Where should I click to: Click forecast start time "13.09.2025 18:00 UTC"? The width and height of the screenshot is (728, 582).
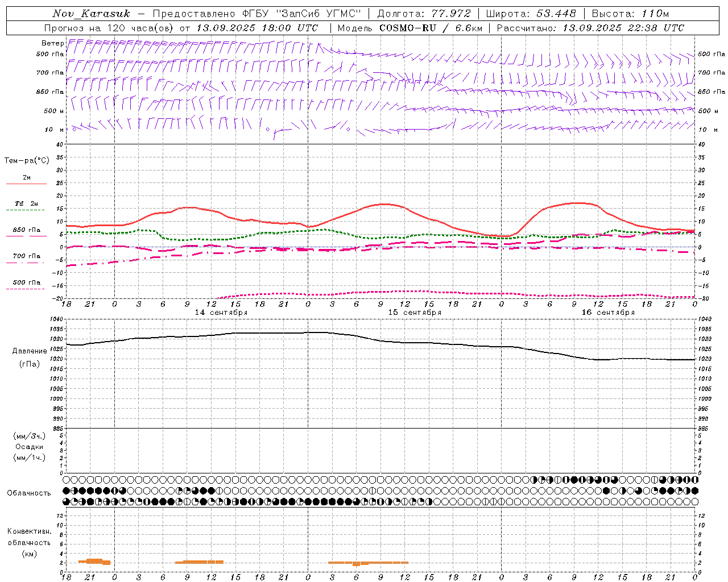coord(257,28)
